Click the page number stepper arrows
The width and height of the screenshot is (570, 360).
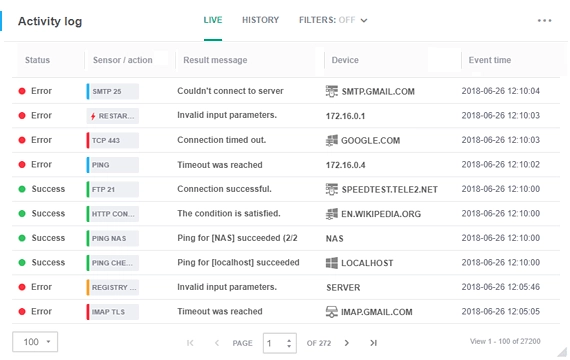(289, 343)
